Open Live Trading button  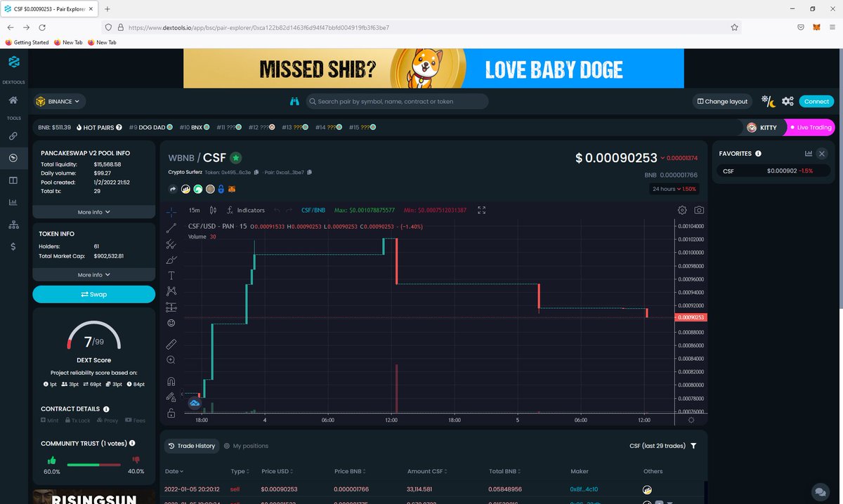(810, 127)
